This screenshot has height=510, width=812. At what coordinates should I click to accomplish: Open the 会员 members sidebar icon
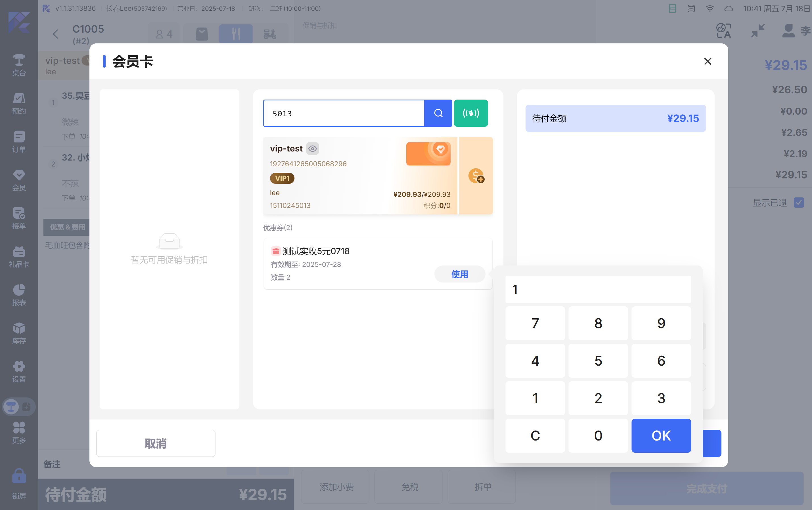pos(19,180)
